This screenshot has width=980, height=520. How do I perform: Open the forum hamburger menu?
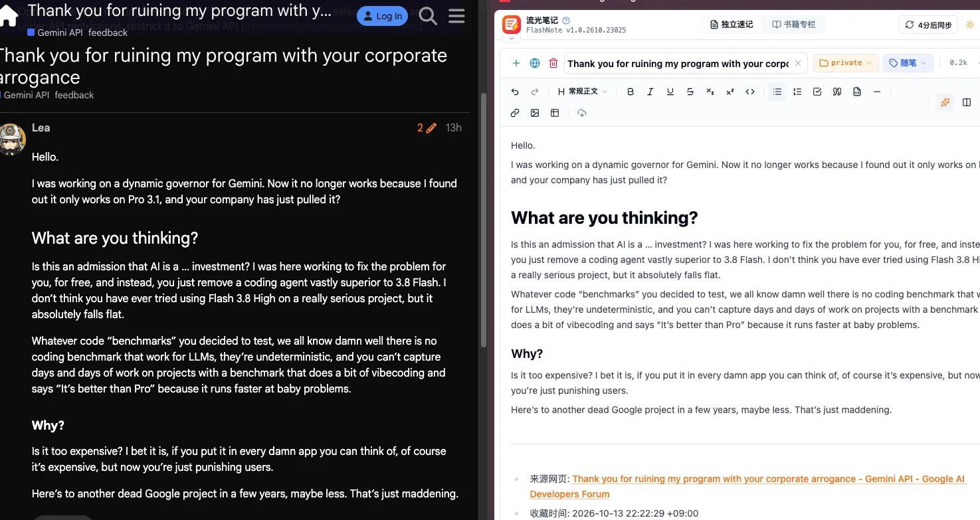pos(456,16)
